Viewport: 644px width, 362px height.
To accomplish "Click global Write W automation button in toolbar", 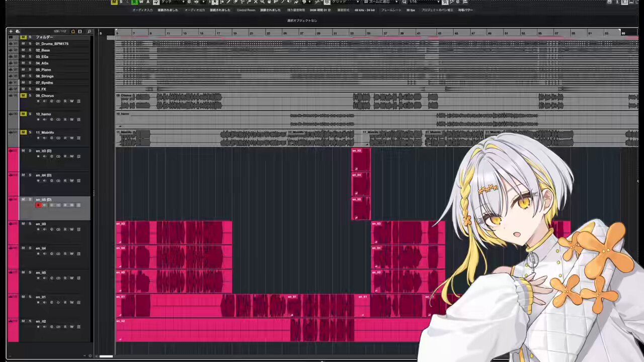I will point(141,2).
